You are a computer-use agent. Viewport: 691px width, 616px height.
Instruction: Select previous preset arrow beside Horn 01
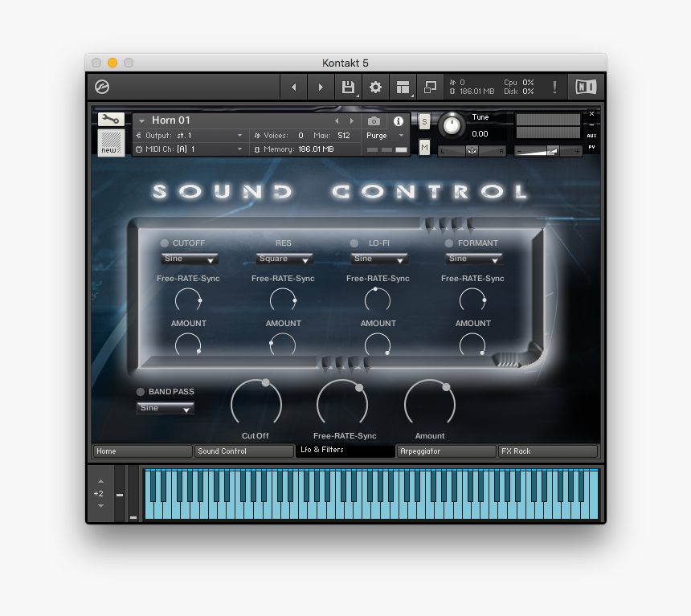337,120
